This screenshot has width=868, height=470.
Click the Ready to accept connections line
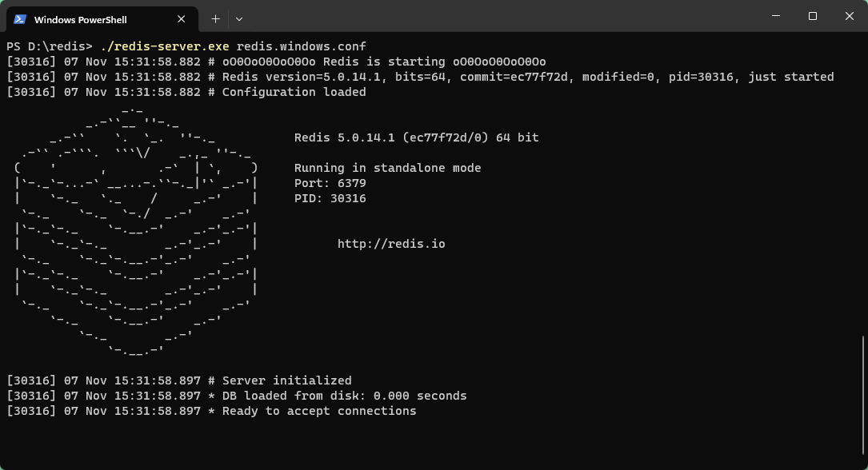point(211,412)
